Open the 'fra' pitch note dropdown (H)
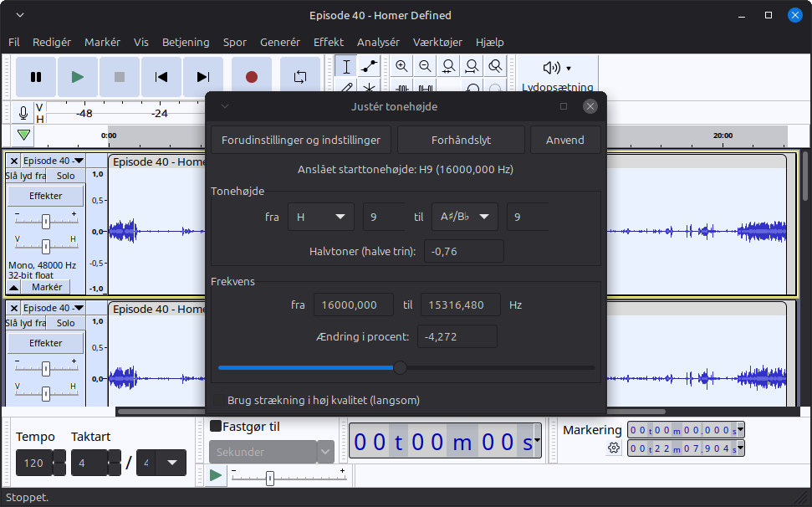Image resolution: width=812 pixels, height=507 pixels. (x=321, y=217)
